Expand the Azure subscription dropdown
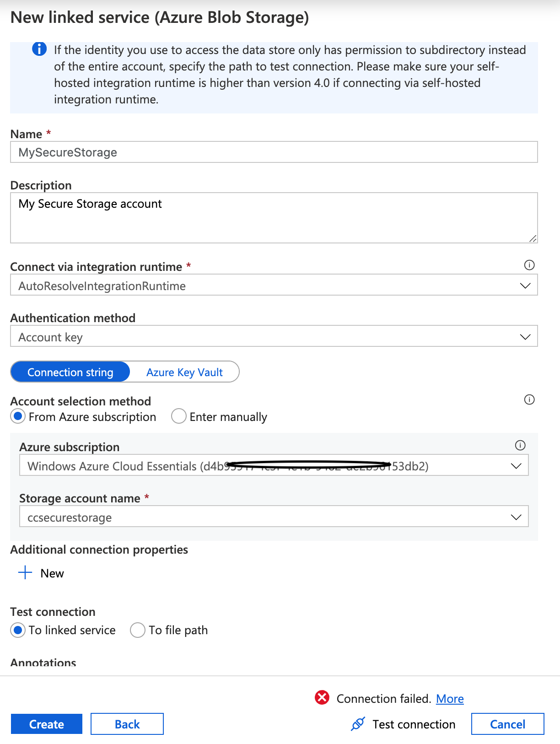Screen dimensions: 560x744 274,466
